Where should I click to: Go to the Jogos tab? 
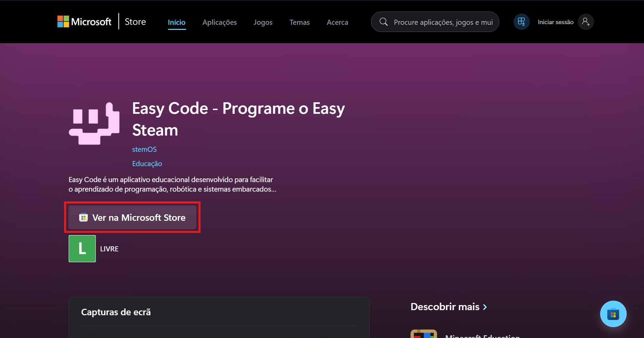[x=263, y=22]
